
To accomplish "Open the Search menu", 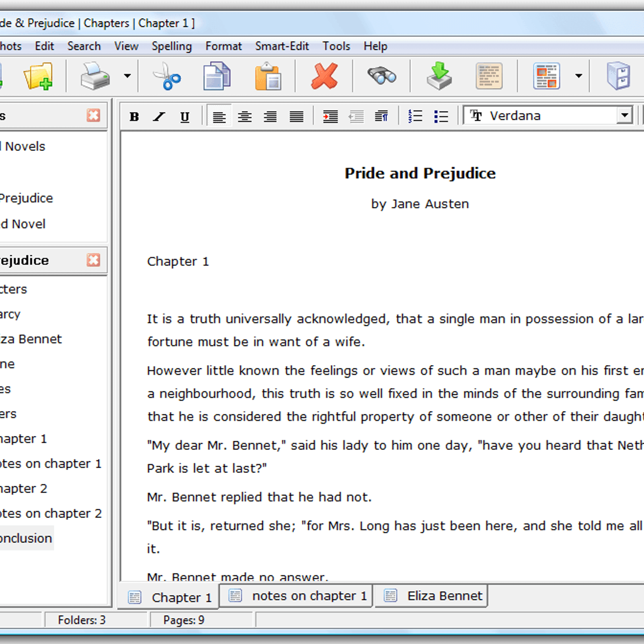I will [84, 46].
